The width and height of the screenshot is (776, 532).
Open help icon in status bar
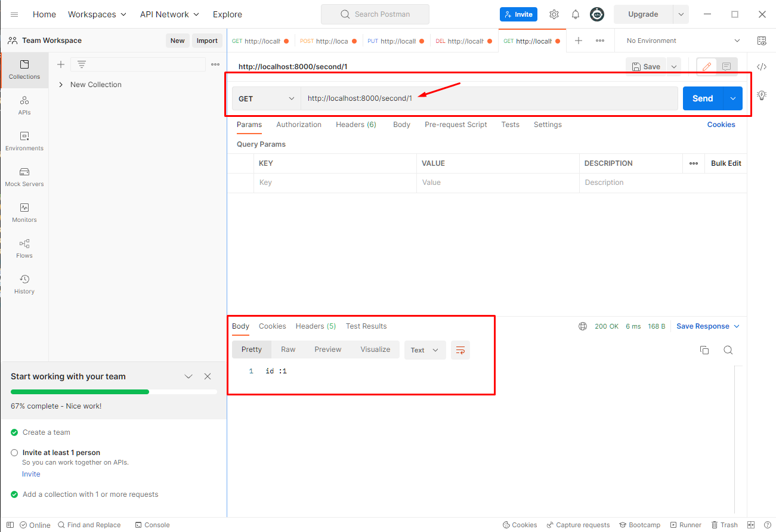pos(766,525)
